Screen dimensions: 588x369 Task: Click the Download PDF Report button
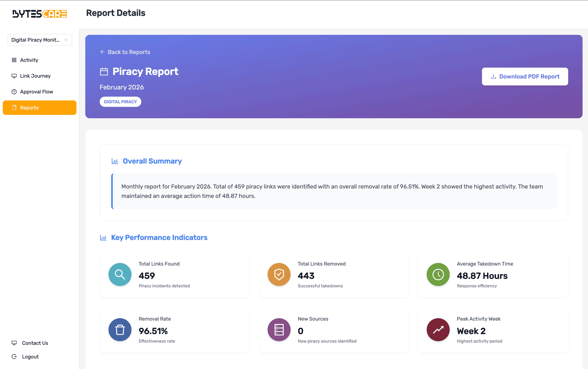coord(525,77)
